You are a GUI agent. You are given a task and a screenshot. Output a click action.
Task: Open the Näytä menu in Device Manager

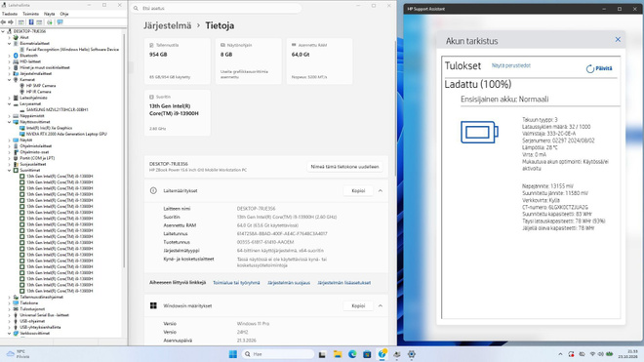click(50, 14)
